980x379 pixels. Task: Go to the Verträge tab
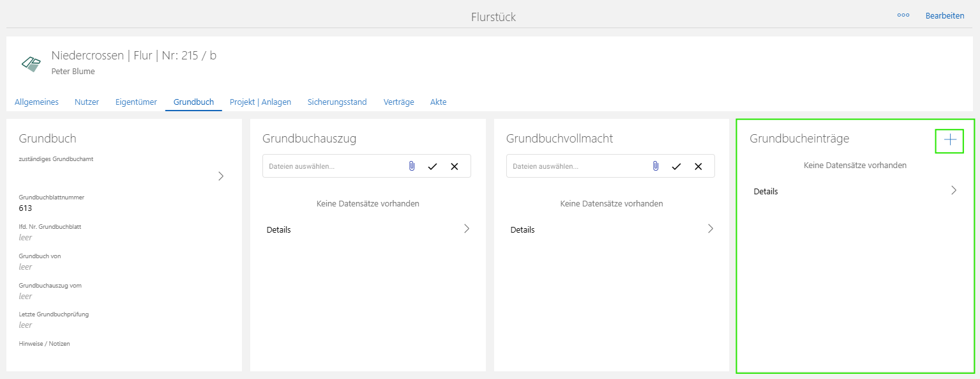(x=399, y=102)
